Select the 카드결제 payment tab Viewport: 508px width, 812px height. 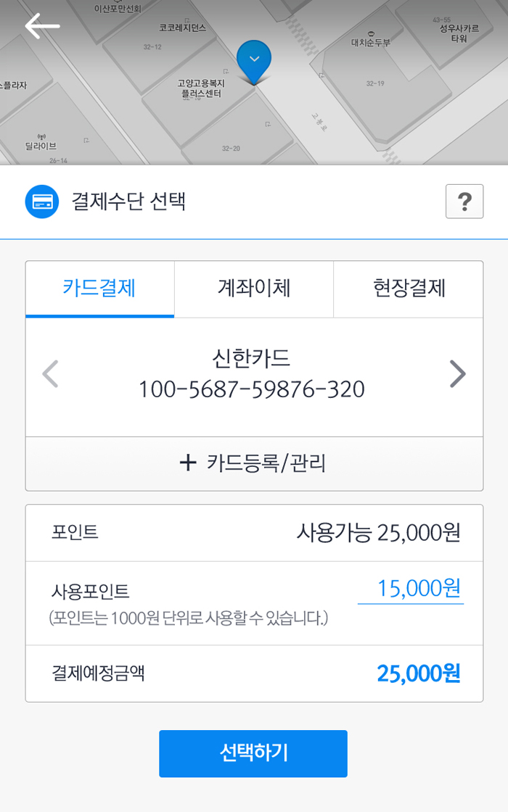click(x=99, y=288)
